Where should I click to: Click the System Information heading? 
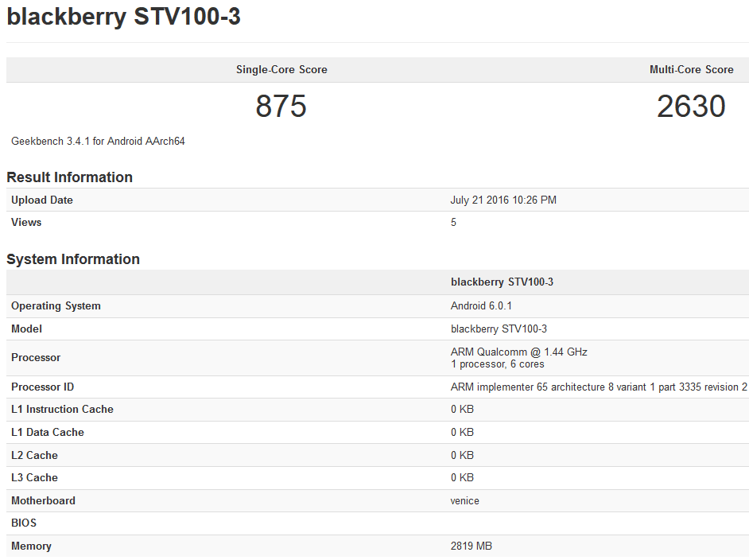(73, 259)
